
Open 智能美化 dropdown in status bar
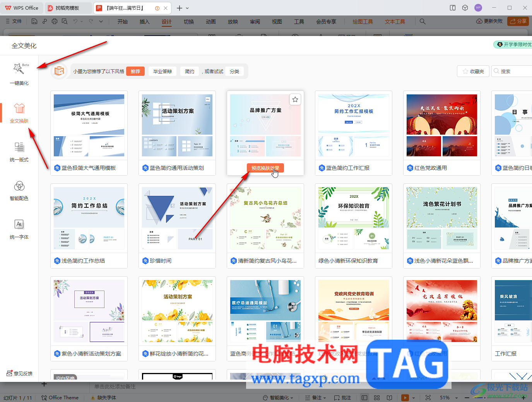(x=278, y=397)
